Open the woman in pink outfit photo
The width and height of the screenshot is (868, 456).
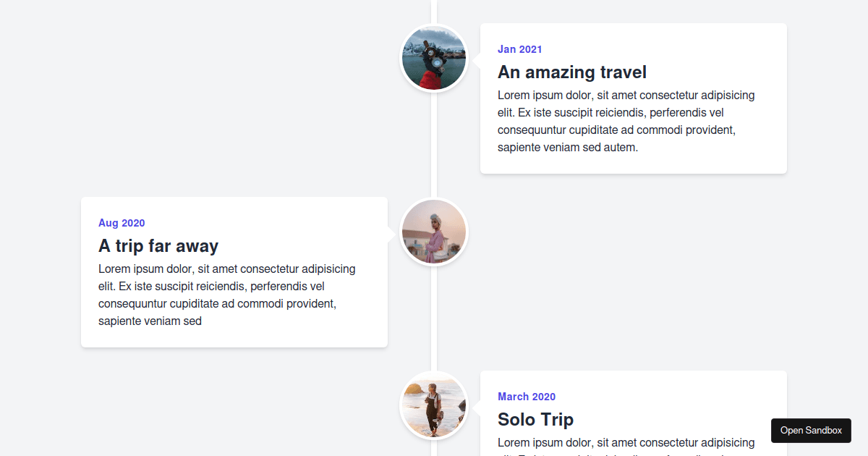point(434,232)
